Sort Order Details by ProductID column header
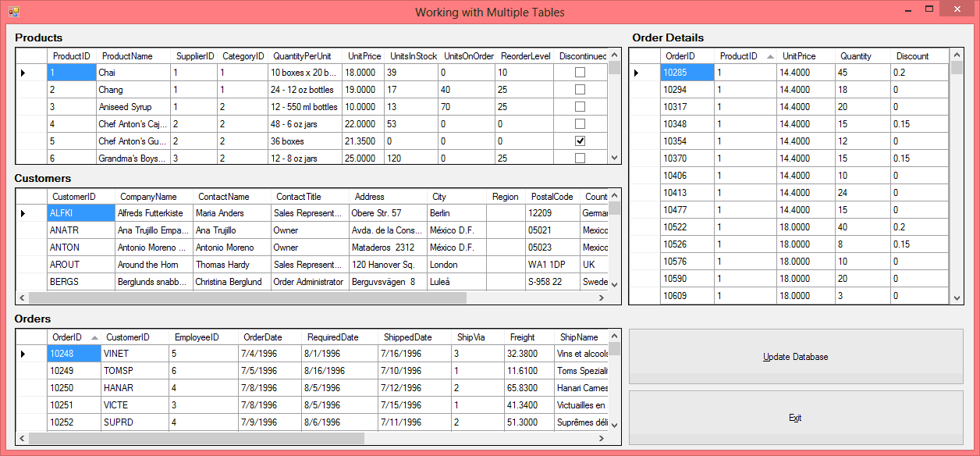This screenshot has width=980, height=456. point(746,56)
